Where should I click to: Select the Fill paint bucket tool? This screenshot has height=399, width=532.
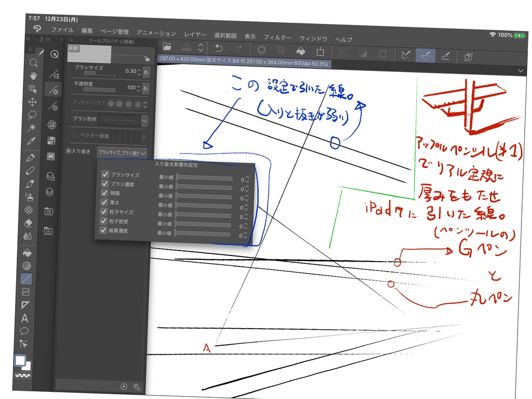[27, 252]
